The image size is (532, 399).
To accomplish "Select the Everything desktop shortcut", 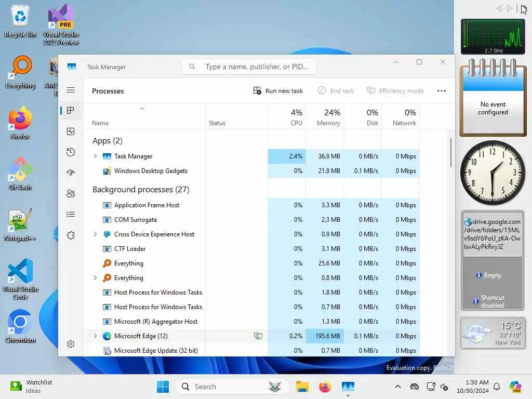I will point(20,72).
